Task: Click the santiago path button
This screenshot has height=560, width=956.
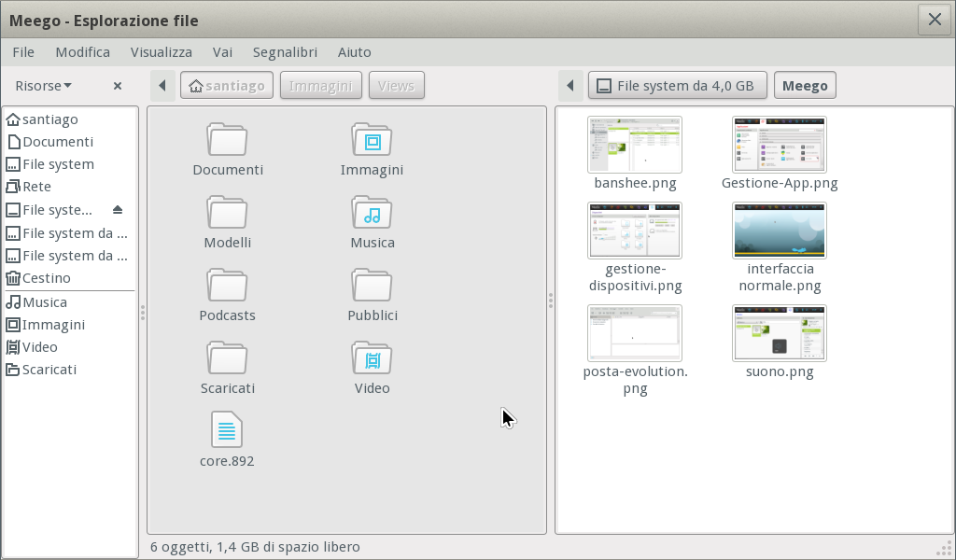Action: [227, 85]
